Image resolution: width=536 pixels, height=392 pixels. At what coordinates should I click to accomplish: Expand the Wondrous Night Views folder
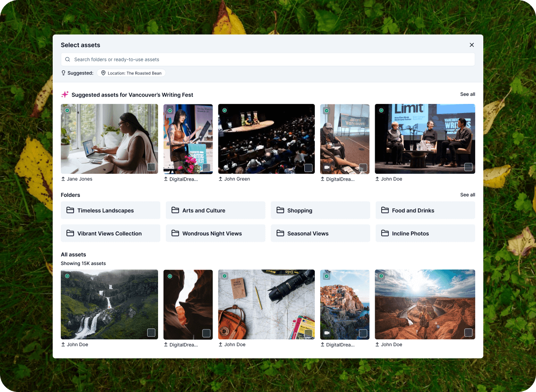tap(215, 233)
